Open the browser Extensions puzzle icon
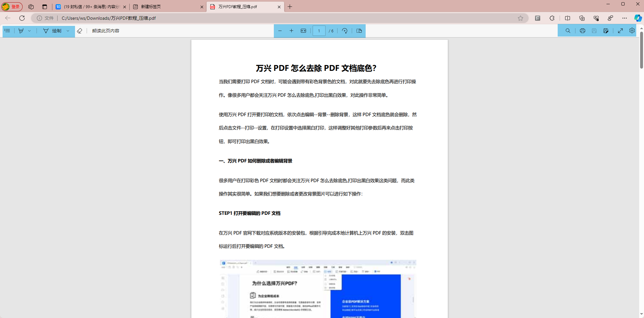644x318 pixels. (x=552, y=18)
